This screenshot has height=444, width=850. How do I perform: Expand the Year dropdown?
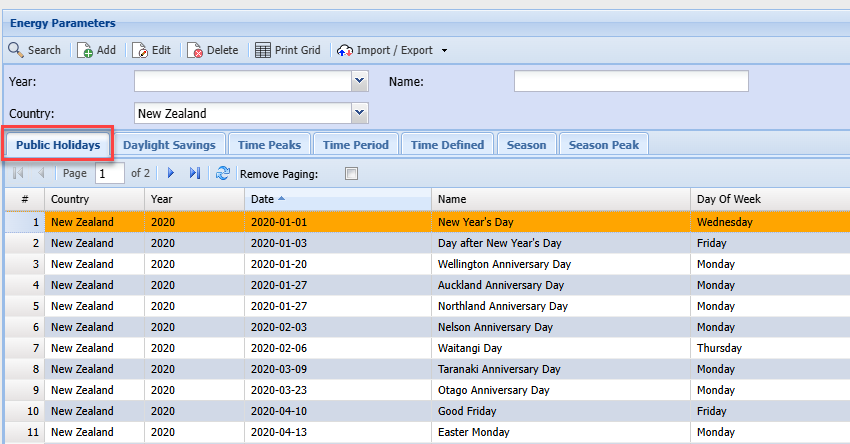point(360,81)
